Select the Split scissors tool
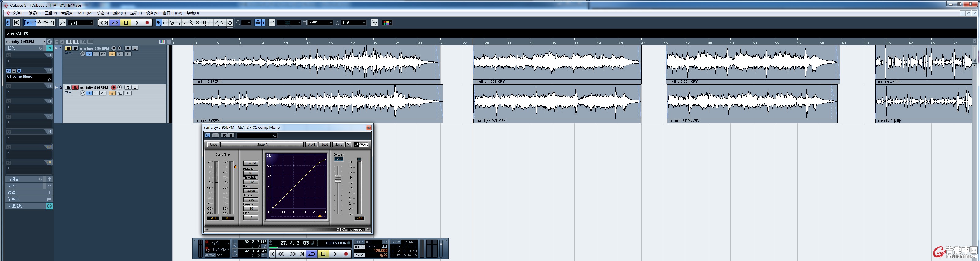The width and height of the screenshot is (980, 261). pos(171,23)
